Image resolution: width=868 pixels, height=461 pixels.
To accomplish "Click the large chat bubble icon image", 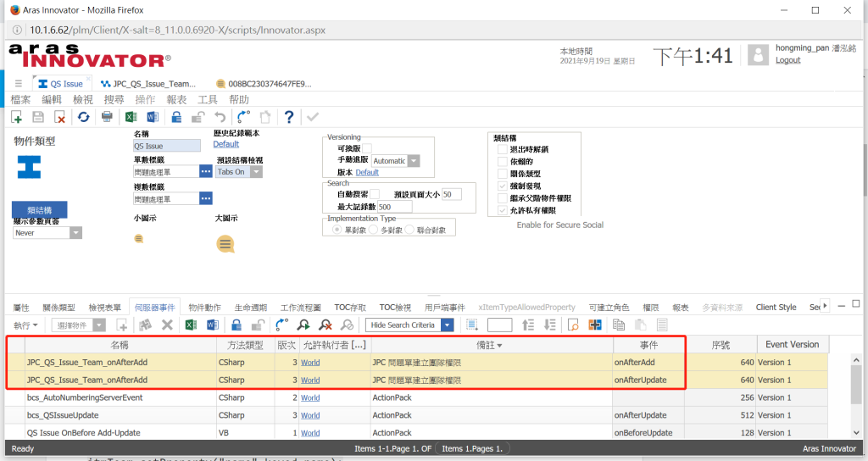I will click(225, 244).
